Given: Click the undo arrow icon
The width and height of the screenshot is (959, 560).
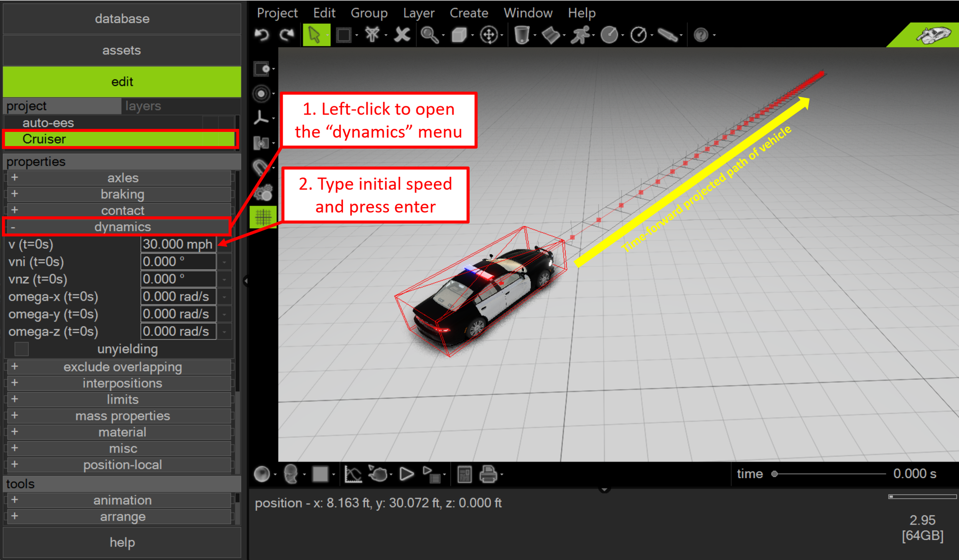Looking at the screenshot, I should (x=262, y=35).
